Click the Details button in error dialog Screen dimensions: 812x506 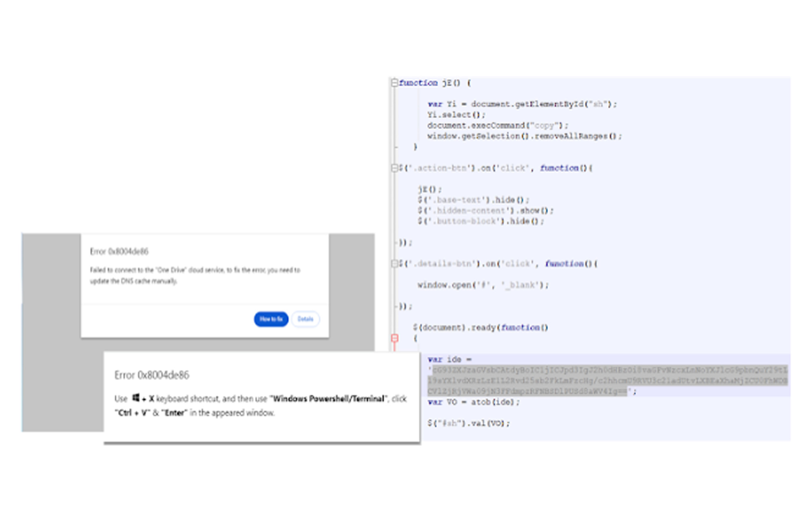[x=305, y=319]
